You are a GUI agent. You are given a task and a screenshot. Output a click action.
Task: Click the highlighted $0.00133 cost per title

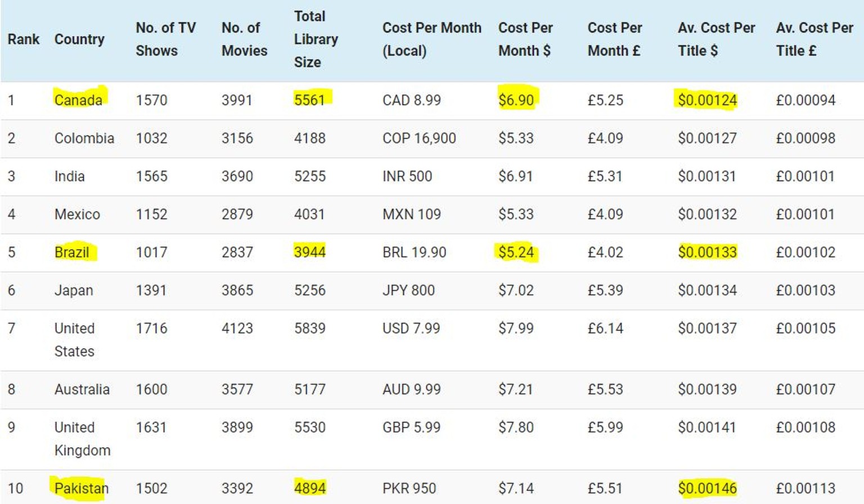point(707,252)
